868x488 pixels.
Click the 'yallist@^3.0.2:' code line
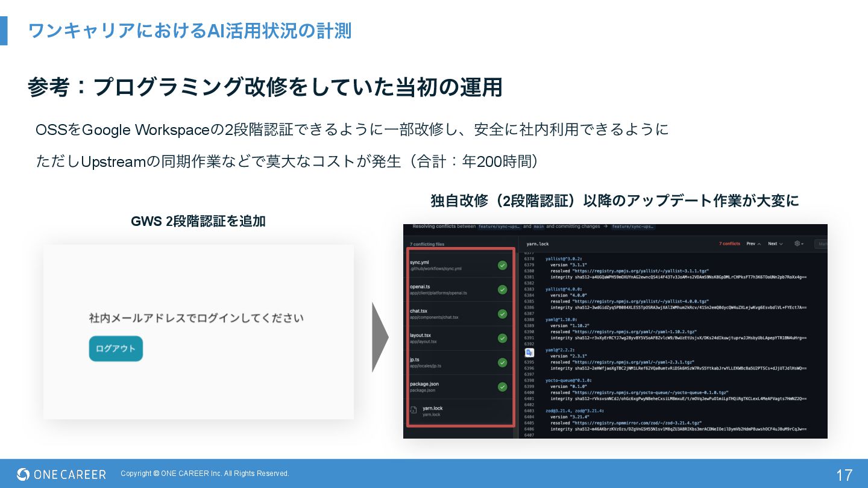(x=563, y=258)
